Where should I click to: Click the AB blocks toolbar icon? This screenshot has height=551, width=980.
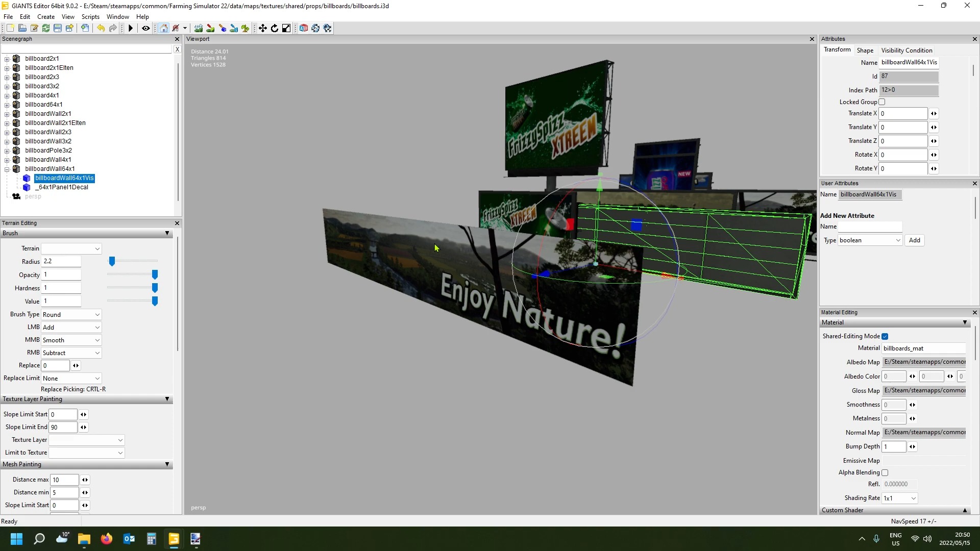pyautogui.click(x=304, y=28)
